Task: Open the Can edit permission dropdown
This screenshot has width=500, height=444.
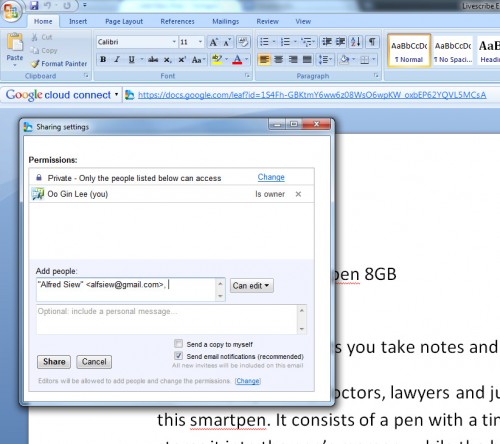Action: 252,286
